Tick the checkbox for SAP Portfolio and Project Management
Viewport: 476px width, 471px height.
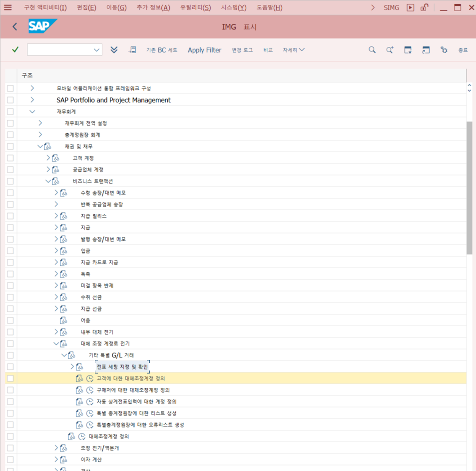(10, 100)
